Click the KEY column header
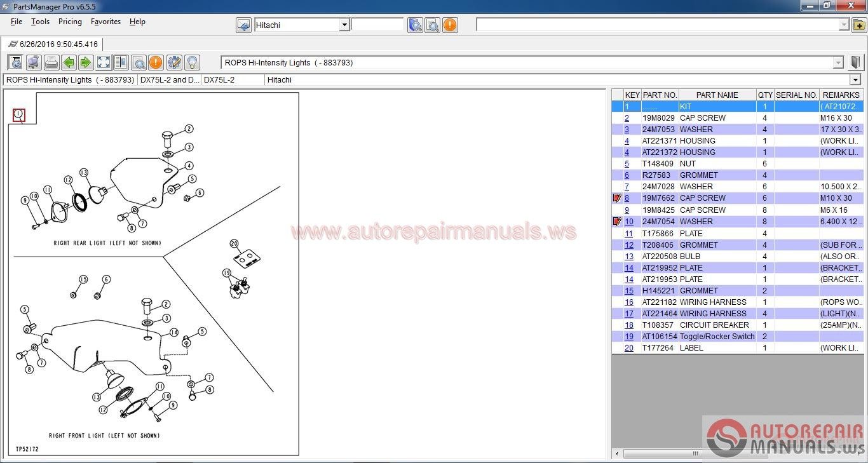 [632, 95]
